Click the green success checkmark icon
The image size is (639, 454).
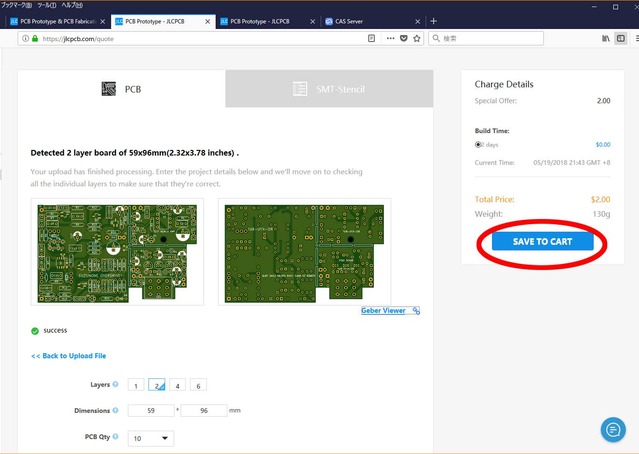coord(35,331)
